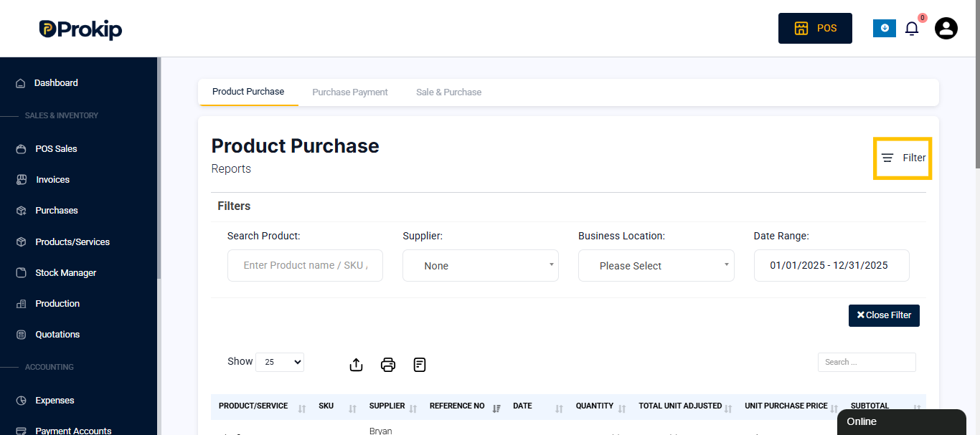
Task: Click the POS Sales sidebar icon
Action: click(x=21, y=149)
